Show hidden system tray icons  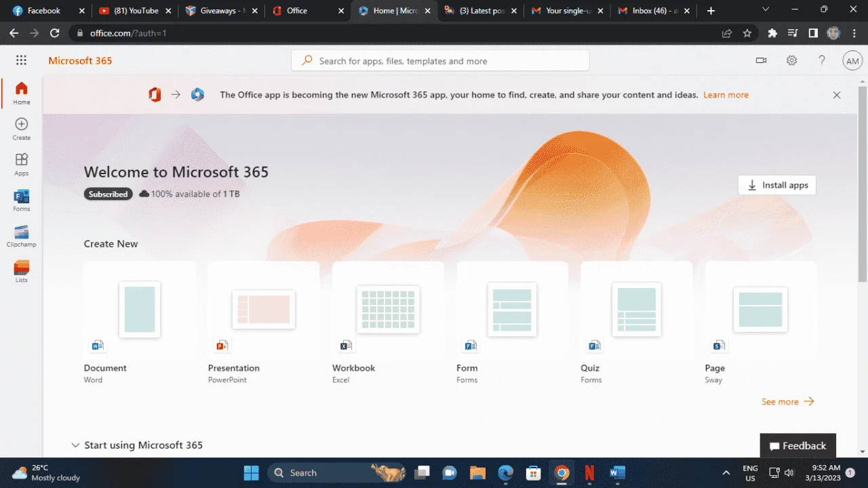click(x=726, y=472)
